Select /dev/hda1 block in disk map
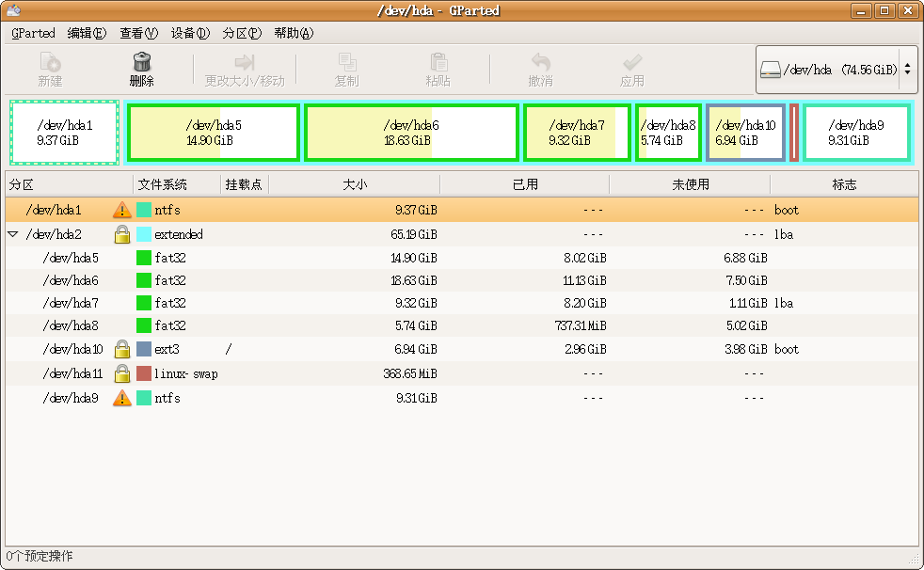Image resolution: width=924 pixels, height=570 pixels. pos(64,133)
